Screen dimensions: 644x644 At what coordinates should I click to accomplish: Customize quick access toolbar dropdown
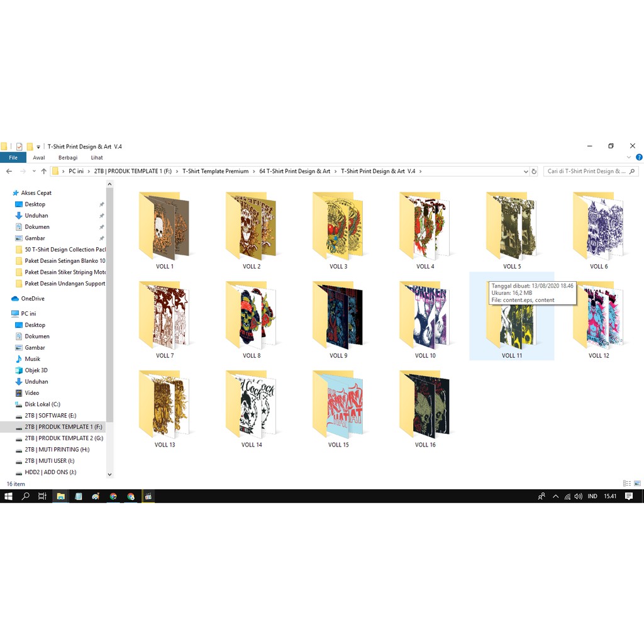(38, 147)
